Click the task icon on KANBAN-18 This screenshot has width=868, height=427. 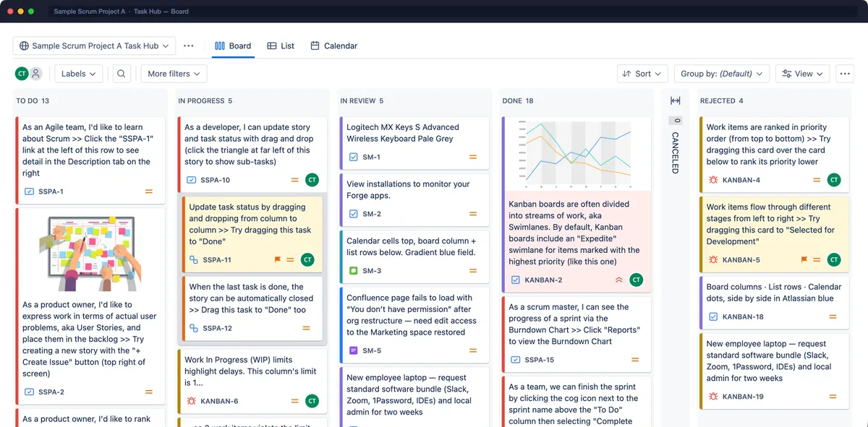coord(713,316)
